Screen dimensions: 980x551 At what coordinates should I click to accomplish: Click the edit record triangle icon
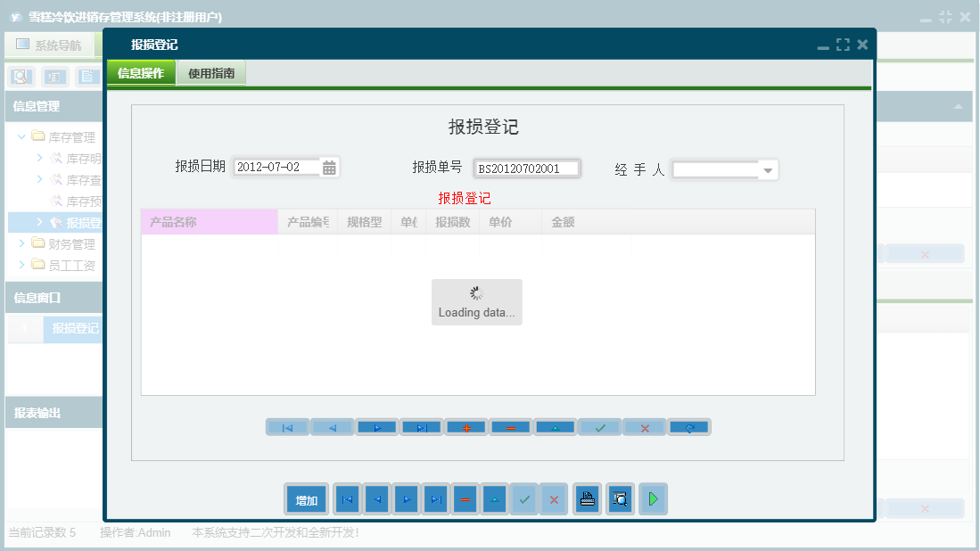tap(555, 427)
